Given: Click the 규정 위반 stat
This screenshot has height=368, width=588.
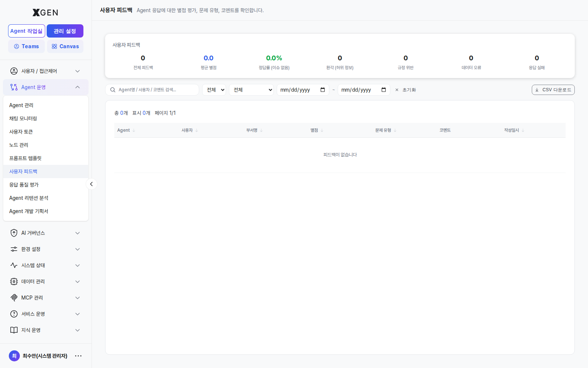Looking at the screenshot, I should tap(406, 62).
